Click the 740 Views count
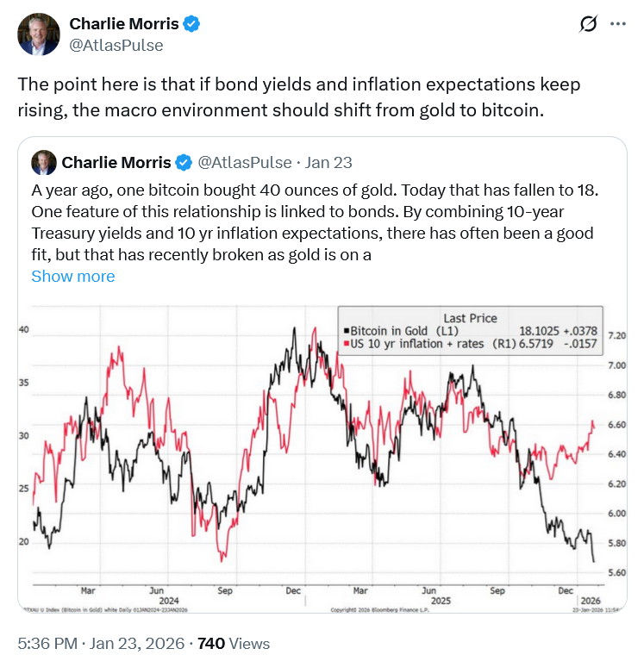Viewport: 644px width, 661px height. [234, 643]
